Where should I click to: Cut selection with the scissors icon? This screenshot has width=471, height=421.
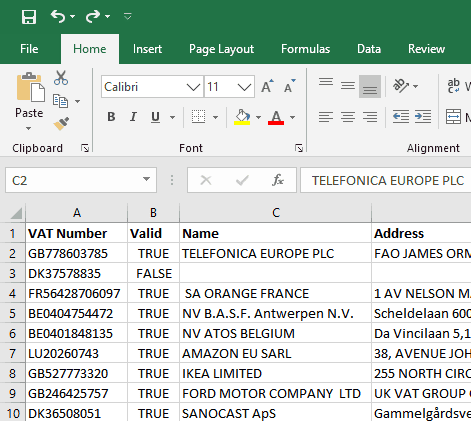(x=61, y=78)
